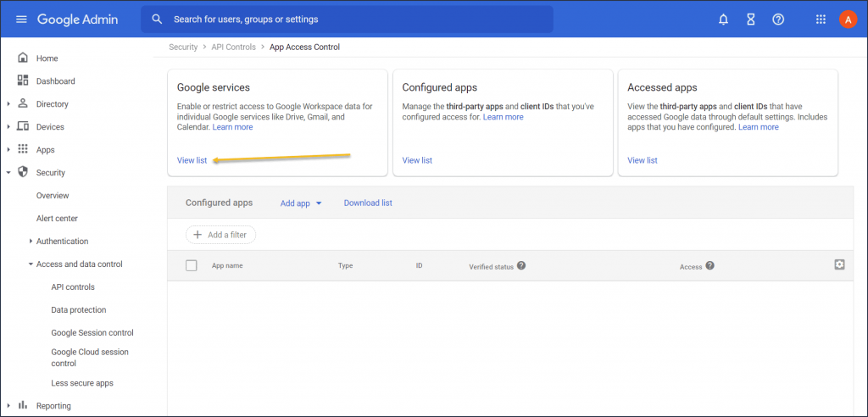The width and height of the screenshot is (868, 417).
Task: Select all apps checkbox in table header
Action: pyautogui.click(x=192, y=266)
